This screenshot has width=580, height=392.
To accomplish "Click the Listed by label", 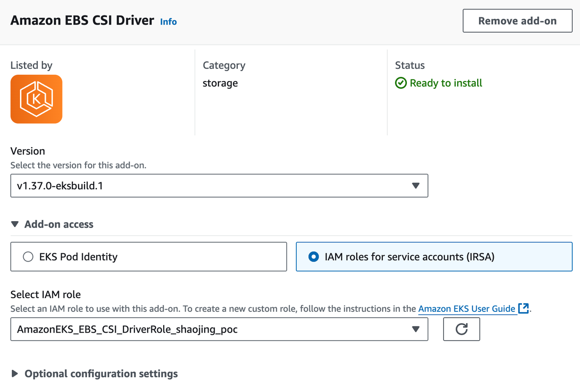I will (x=31, y=65).
